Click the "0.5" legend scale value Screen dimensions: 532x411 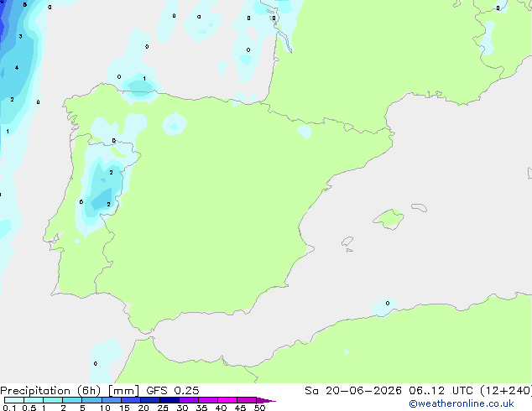pyautogui.click(x=29, y=408)
